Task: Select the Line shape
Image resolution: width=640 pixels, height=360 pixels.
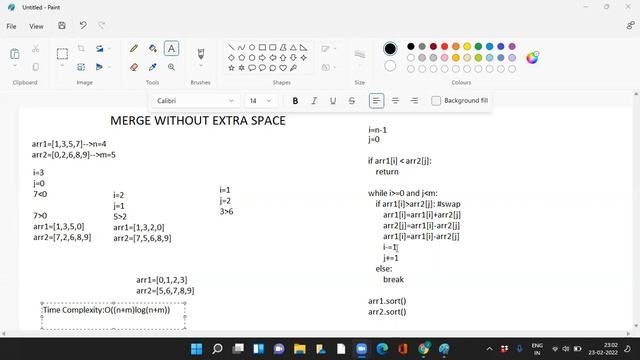Action: click(231, 47)
